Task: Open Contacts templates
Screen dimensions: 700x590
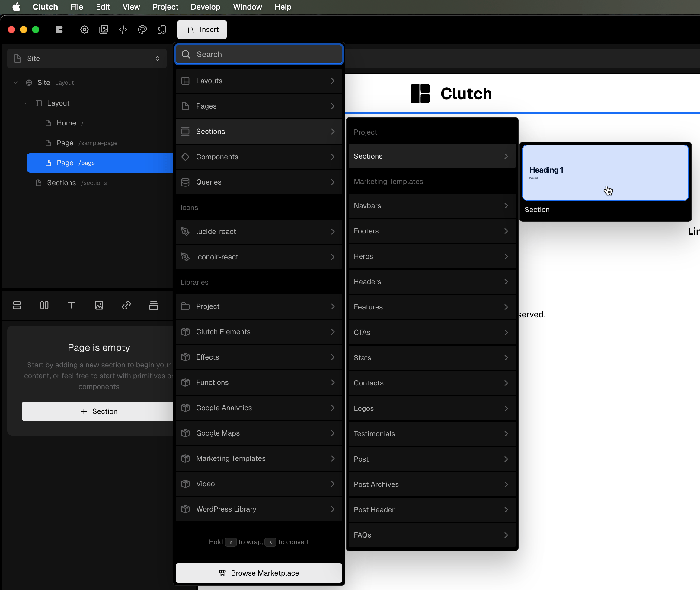Action: click(x=432, y=383)
